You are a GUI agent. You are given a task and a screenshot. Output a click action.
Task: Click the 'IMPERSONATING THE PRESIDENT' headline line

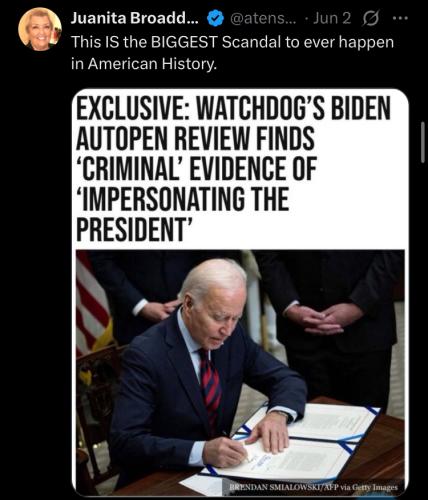point(182,214)
